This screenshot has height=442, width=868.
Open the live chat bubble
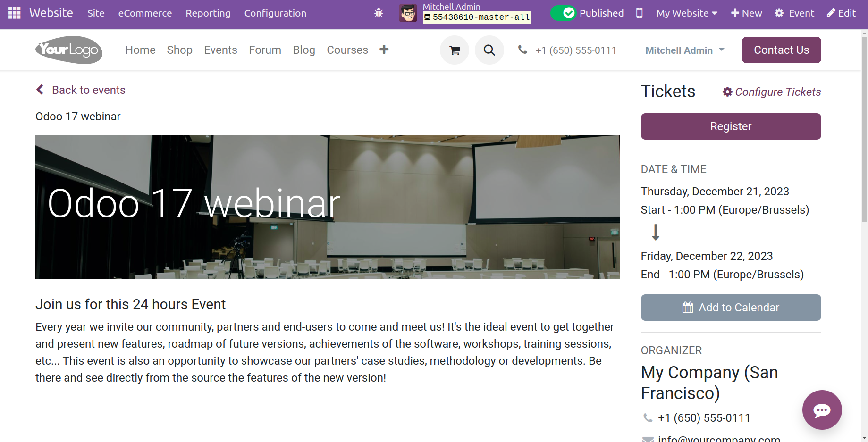pos(822,410)
